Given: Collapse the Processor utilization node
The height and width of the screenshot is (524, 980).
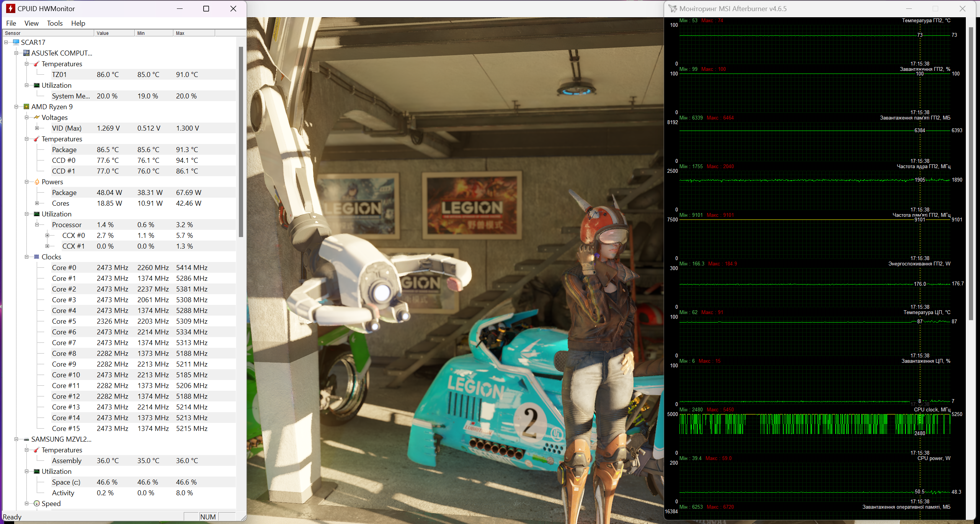Looking at the screenshot, I should (37, 224).
